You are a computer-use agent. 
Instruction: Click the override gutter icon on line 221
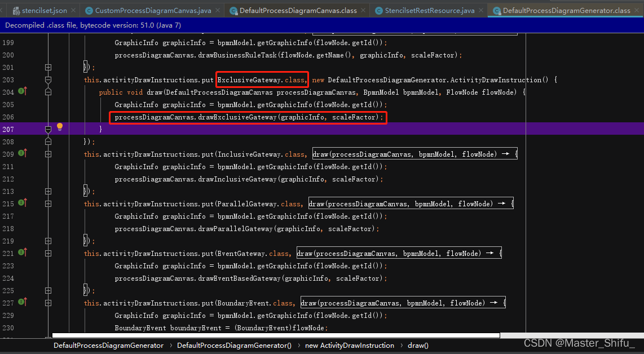[x=23, y=252]
